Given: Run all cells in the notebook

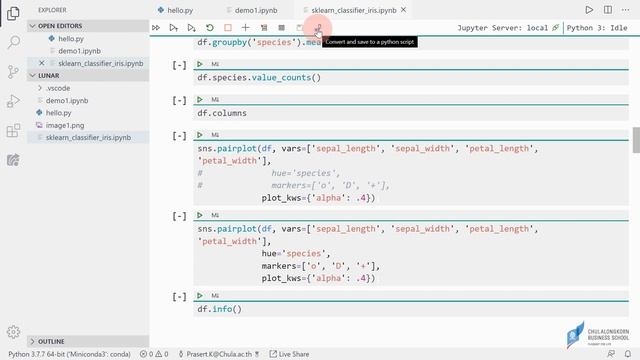Looking at the screenshot, I should tap(156, 28).
